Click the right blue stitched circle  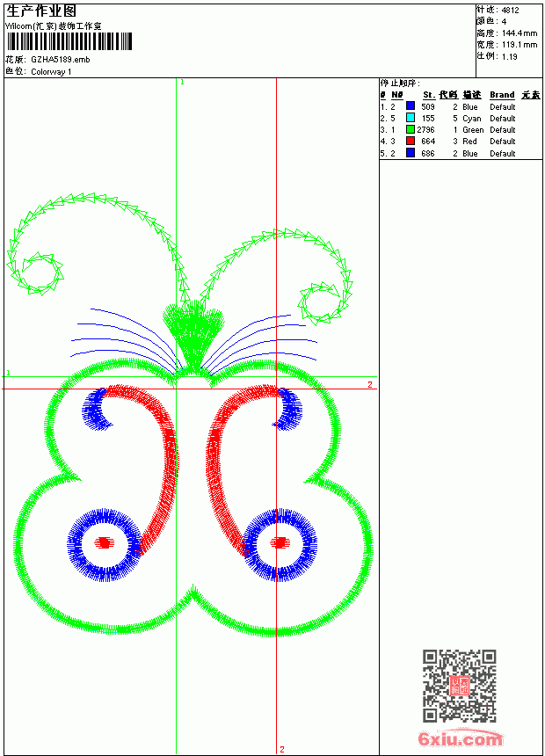[280, 544]
